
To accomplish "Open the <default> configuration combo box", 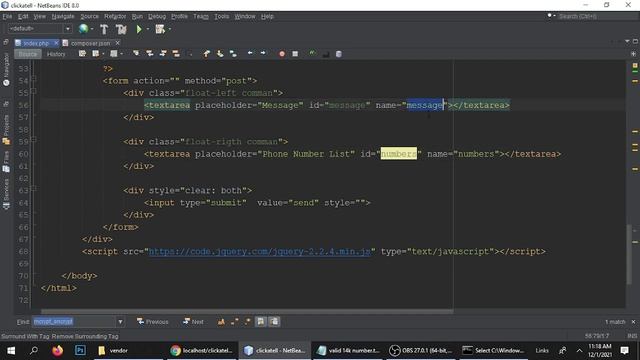I will [40, 29].
